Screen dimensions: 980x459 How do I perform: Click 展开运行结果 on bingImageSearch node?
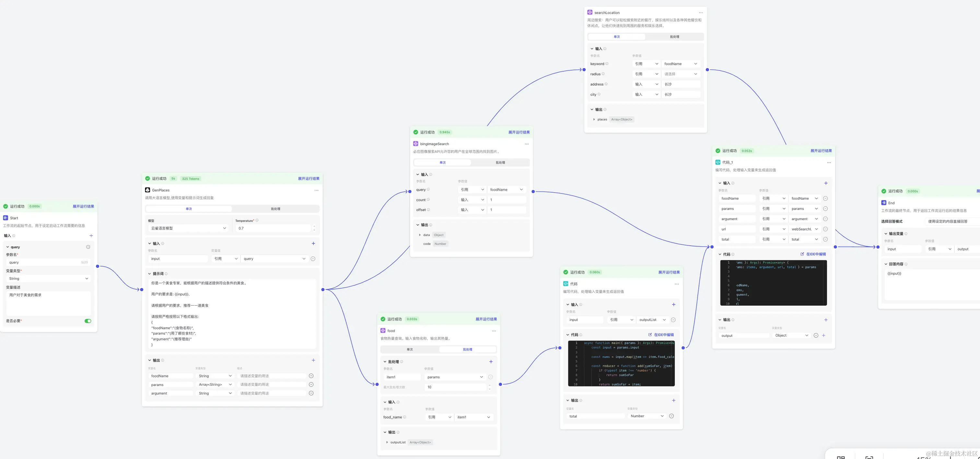coord(519,133)
